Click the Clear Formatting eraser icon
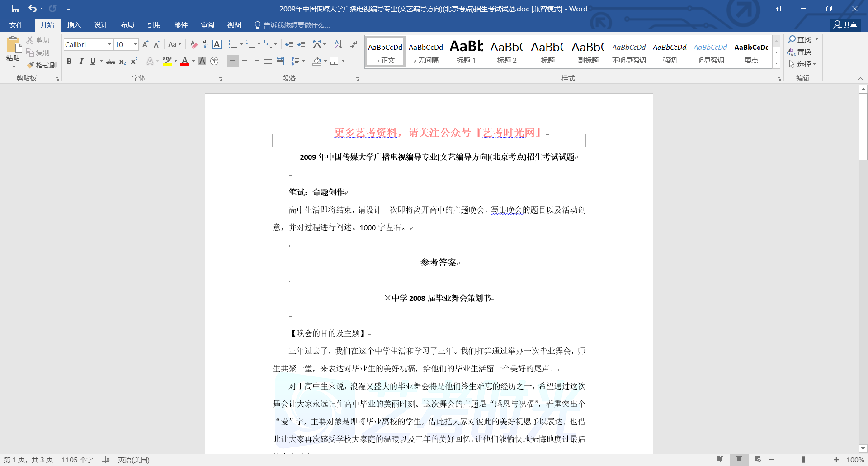868x466 pixels. pyautogui.click(x=193, y=44)
